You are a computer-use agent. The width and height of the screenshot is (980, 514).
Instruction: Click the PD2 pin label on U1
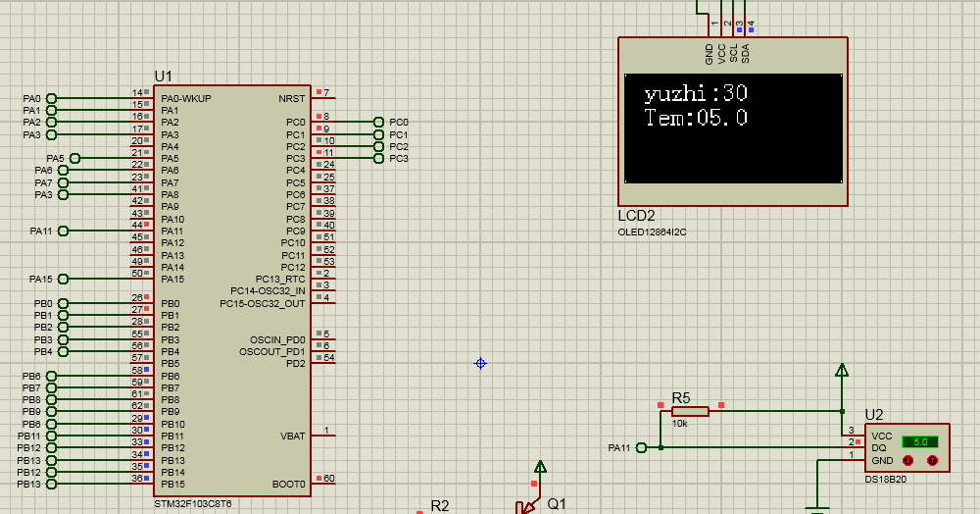pyautogui.click(x=296, y=363)
